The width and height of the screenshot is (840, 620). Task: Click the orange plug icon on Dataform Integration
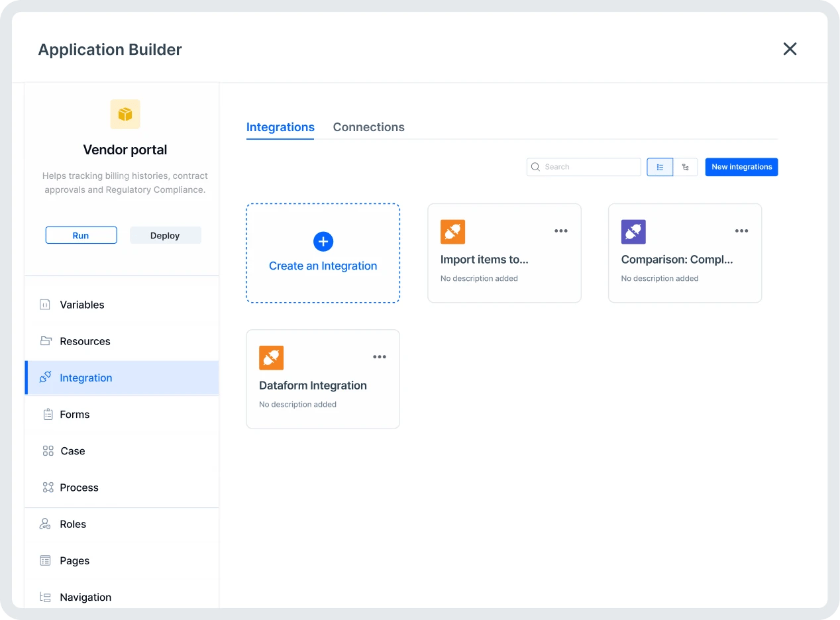(271, 358)
